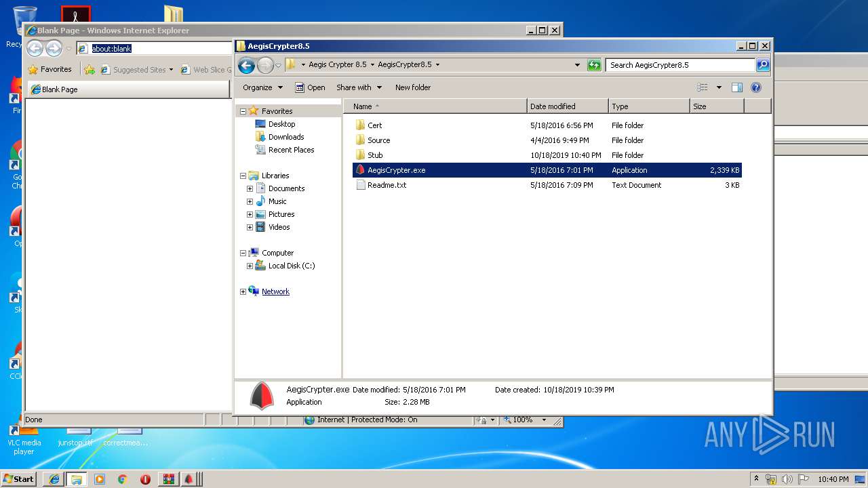Expand the Pictures library node
Viewport: 868px width, 488px height.
pyautogui.click(x=250, y=214)
